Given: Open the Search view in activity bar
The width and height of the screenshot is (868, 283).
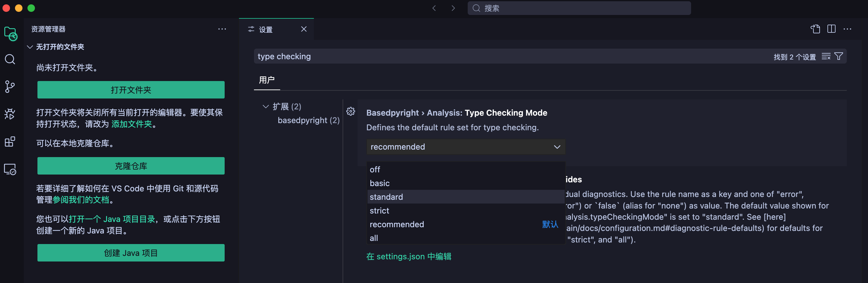Looking at the screenshot, I should point(10,60).
